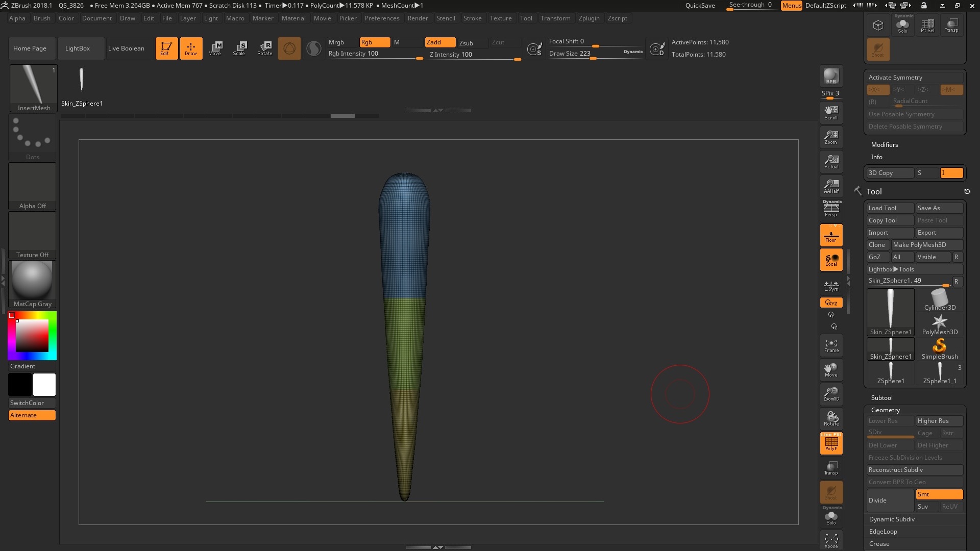Open Alpha Off selector
This screenshot has width=980, height=551.
click(x=32, y=186)
